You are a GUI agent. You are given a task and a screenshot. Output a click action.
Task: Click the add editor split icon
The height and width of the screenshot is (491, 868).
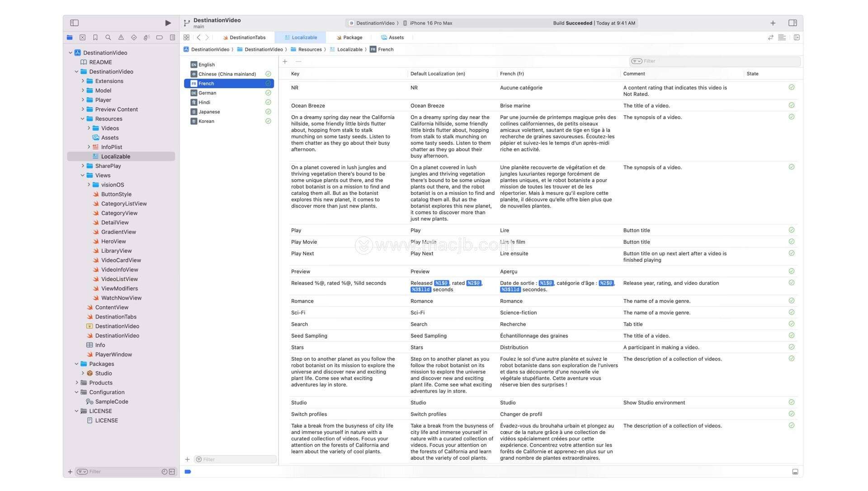point(797,38)
